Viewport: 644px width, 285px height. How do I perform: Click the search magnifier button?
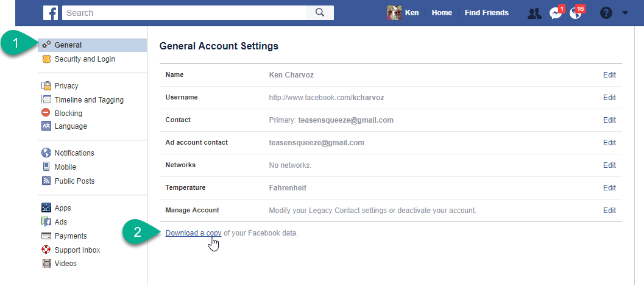[x=320, y=13]
